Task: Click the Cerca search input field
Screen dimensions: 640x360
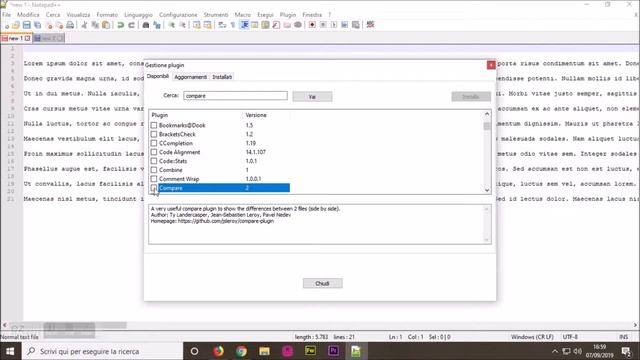Action: pyautogui.click(x=236, y=96)
